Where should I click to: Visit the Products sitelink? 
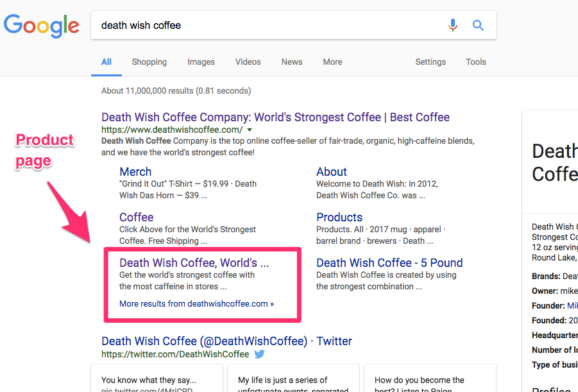pos(339,217)
